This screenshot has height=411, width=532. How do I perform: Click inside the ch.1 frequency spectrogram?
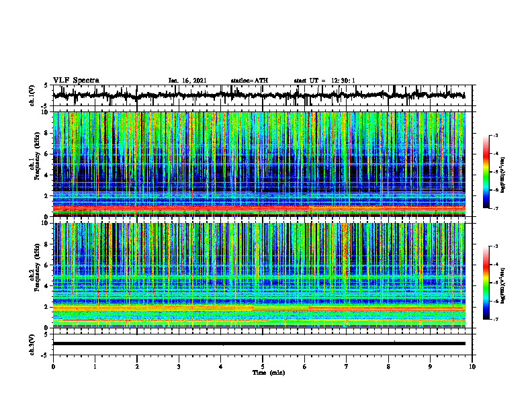(259, 164)
